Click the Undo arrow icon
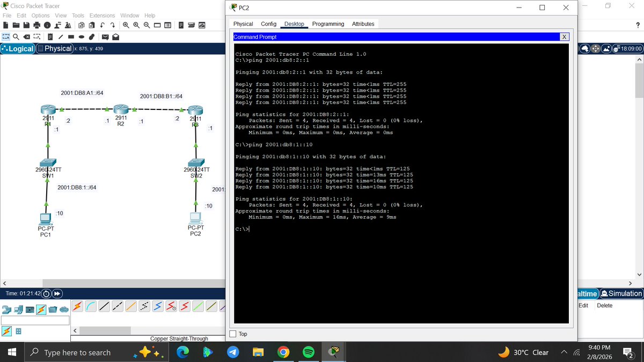644x362 pixels. click(x=102, y=25)
